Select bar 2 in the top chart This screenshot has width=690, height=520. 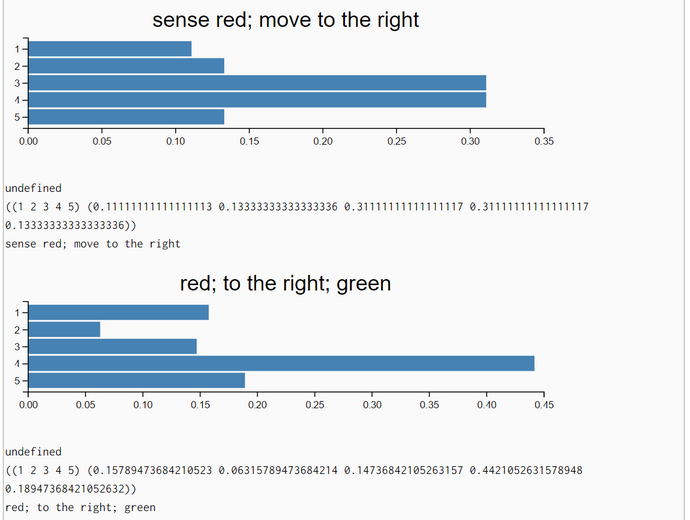coord(126,66)
